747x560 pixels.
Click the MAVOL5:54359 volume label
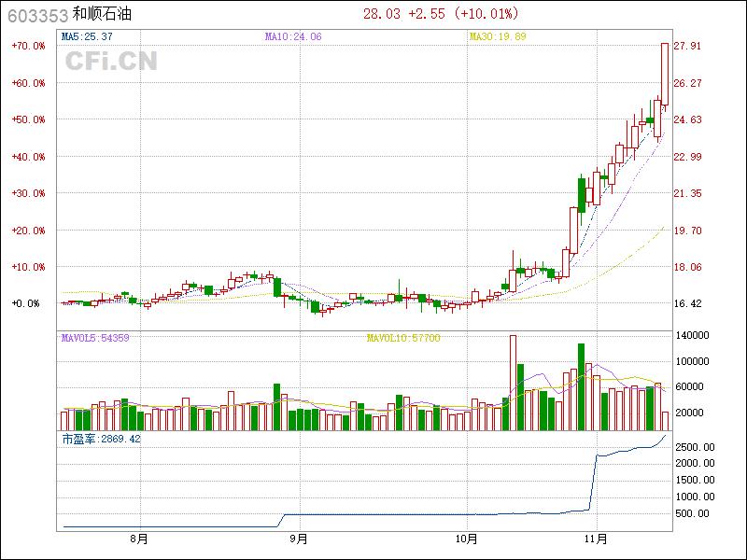(94, 338)
